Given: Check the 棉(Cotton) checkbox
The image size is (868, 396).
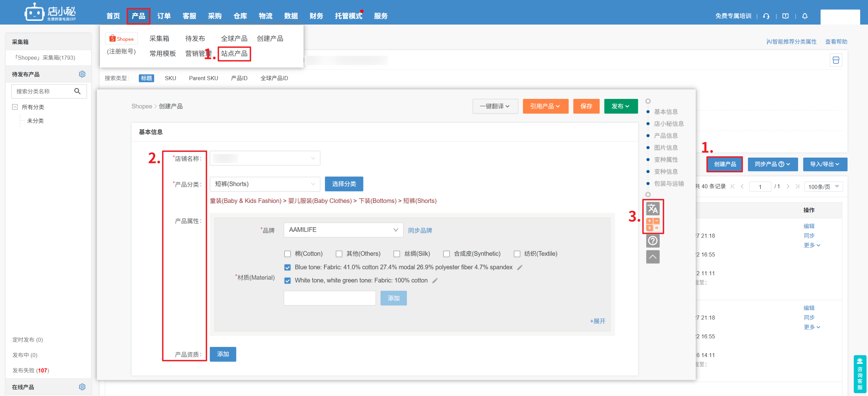Looking at the screenshot, I should tap(288, 254).
